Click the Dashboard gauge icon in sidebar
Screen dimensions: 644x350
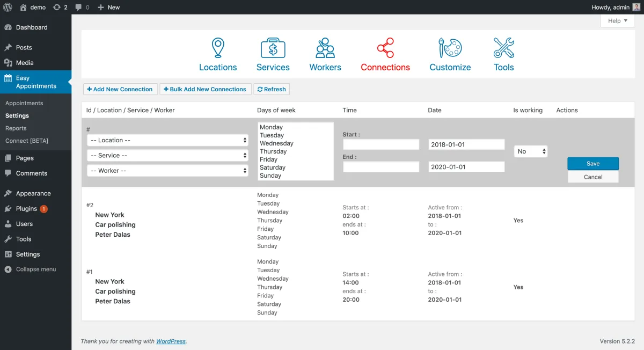pyautogui.click(x=8, y=27)
